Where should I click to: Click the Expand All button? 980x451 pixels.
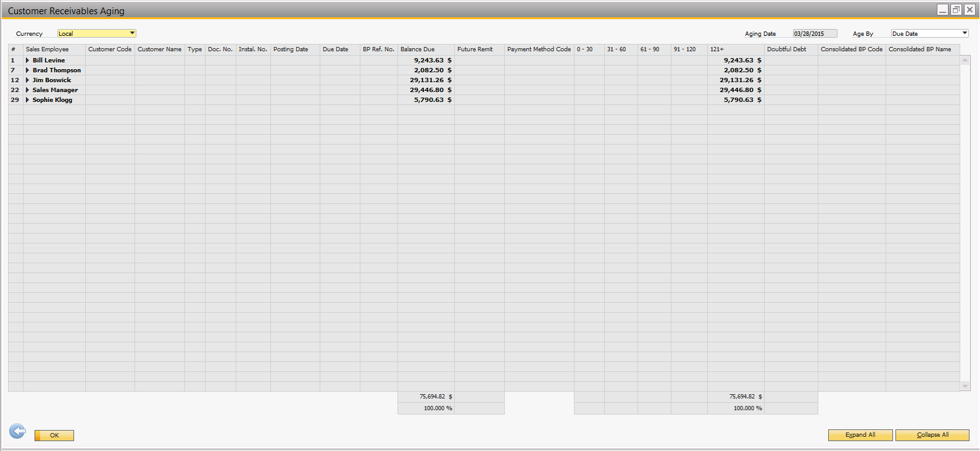860,435
